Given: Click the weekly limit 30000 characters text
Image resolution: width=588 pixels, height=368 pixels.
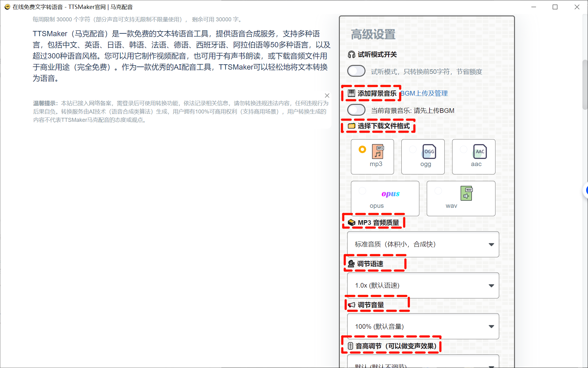Looking at the screenshot, I should tap(138, 19).
